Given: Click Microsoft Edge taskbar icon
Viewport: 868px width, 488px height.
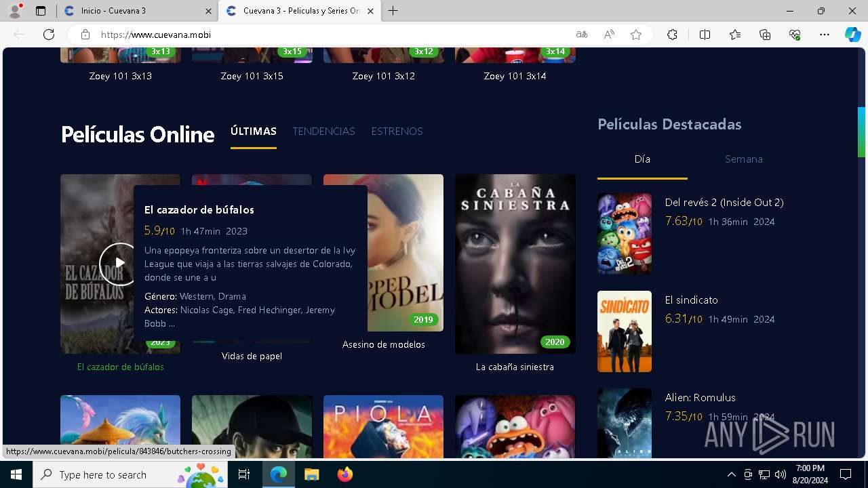Looking at the screenshot, I should [279, 474].
